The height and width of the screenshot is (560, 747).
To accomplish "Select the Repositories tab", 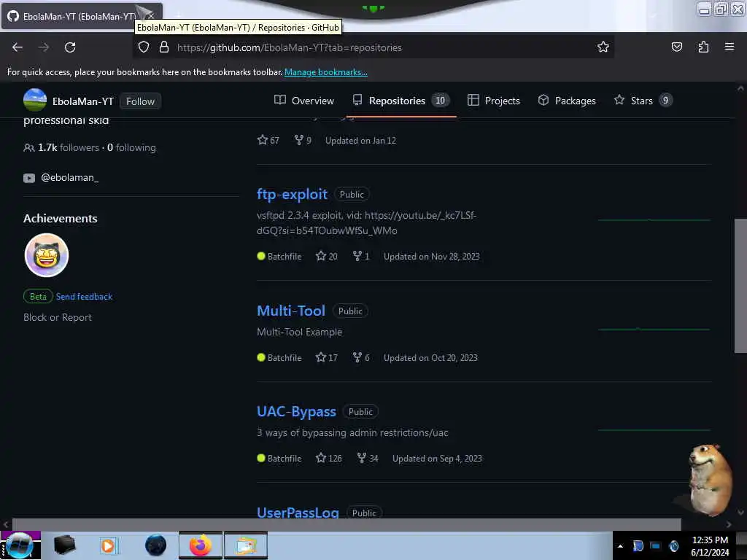I will pos(401,101).
